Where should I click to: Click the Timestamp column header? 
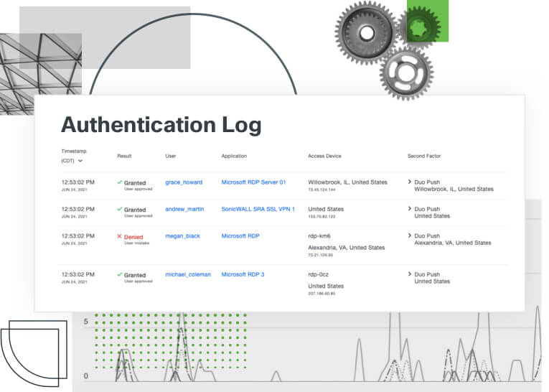point(74,151)
